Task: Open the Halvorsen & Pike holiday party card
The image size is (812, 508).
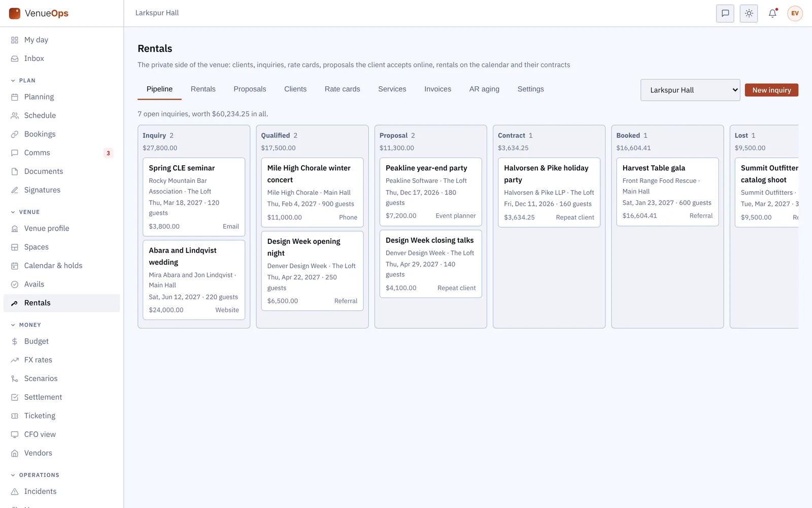Action: 549,192
